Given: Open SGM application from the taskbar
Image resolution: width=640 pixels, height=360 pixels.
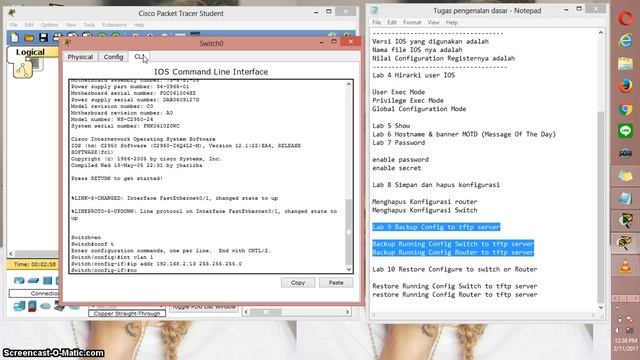Looking at the screenshot, I should pos(625,153).
